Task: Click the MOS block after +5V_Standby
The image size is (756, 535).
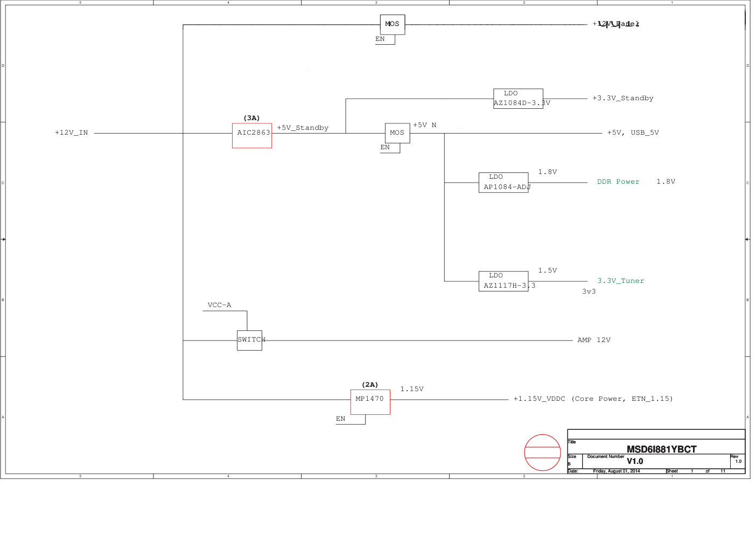Action: 397,133
